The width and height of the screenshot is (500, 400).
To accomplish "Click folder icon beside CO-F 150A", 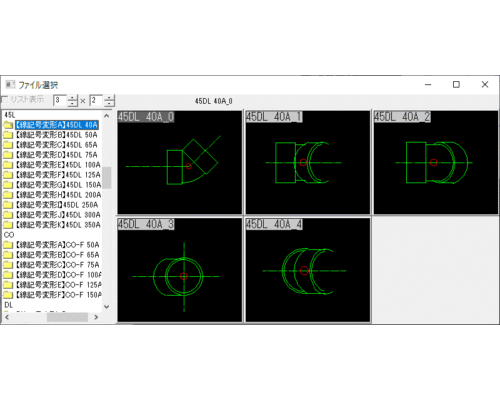I will 8,295.
